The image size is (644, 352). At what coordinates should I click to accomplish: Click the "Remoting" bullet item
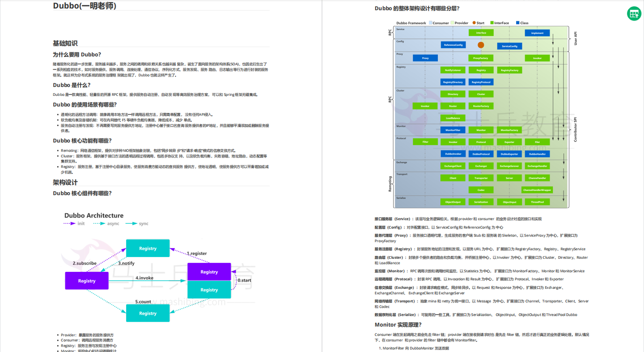148,150
